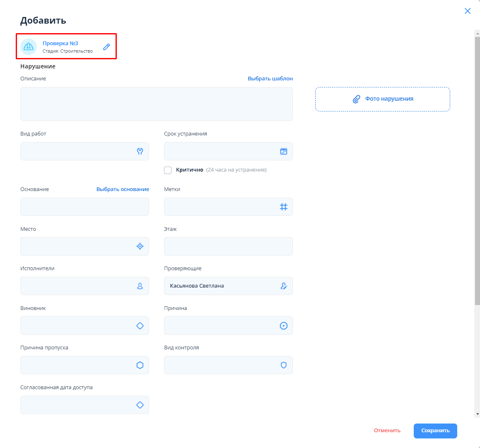The height and width of the screenshot is (448, 480).
Task: Click the hexagon icon in Причина пропуска field
Action: click(140, 365)
